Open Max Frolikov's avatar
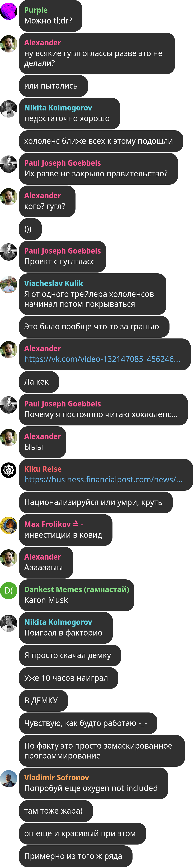The height and width of the screenshot is (868, 193). coord(9,525)
